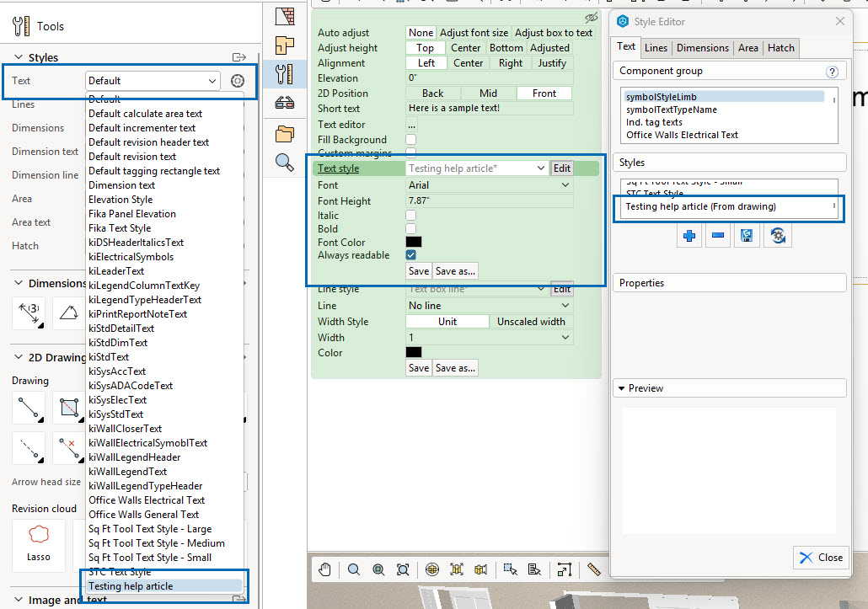This screenshot has width=868, height=609.
Task: Switch to the Lines tab in Style Editor
Action: [x=656, y=48]
